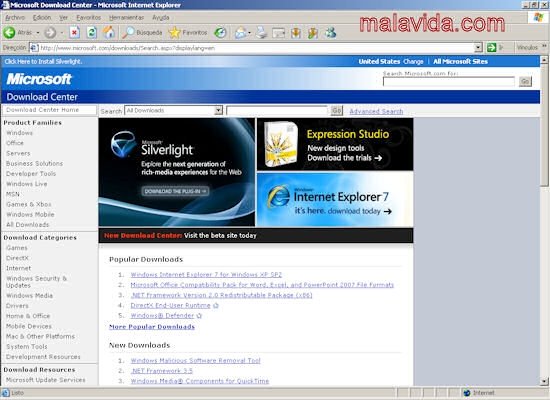
Task: Click the Internet Explorer 7 banner
Action: [x=335, y=200]
